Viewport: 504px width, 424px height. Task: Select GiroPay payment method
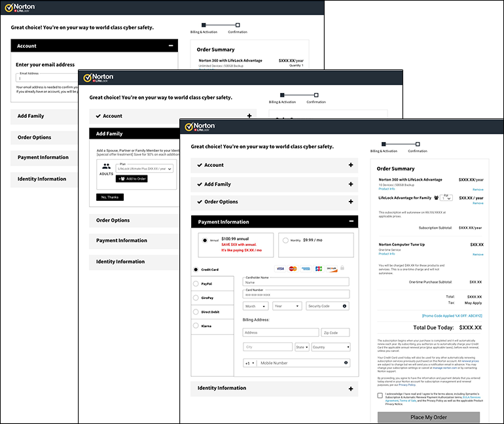196,298
